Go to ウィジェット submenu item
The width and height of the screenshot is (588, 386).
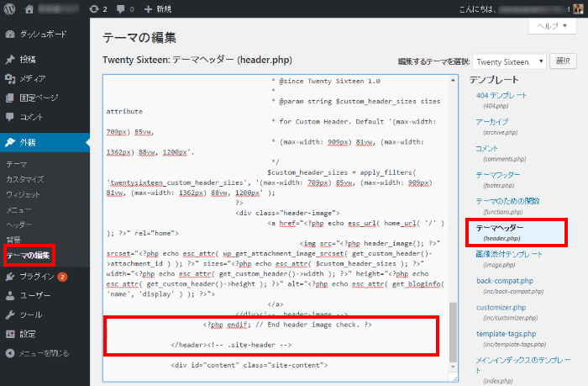point(23,194)
